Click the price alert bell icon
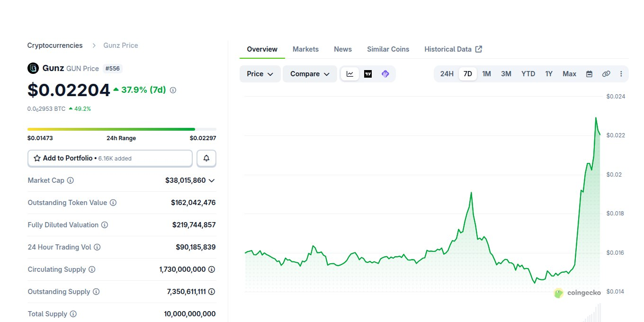 tap(206, 158)
